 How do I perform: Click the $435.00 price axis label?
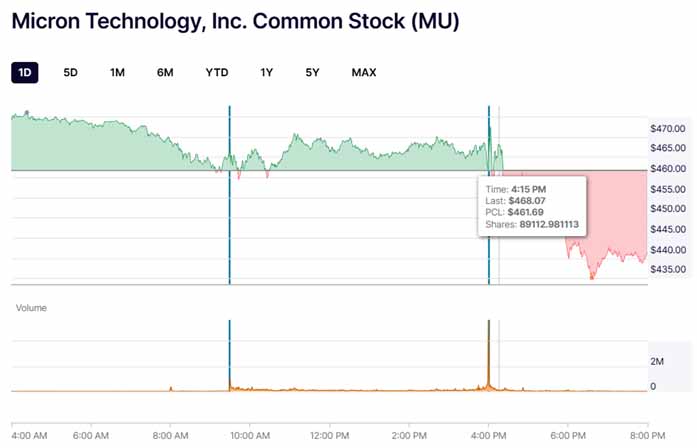667,269
